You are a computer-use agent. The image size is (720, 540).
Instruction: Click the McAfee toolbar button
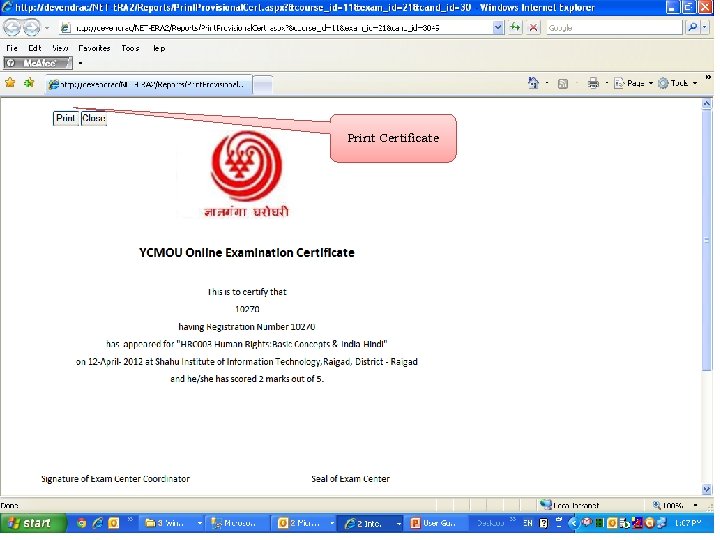tap(37, 63)
